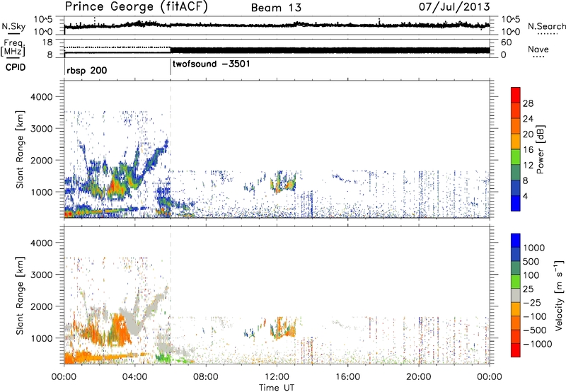566x392 pixels.
Task: Click the 'Prince George (fitACF)' title
Action: [137, 7]
